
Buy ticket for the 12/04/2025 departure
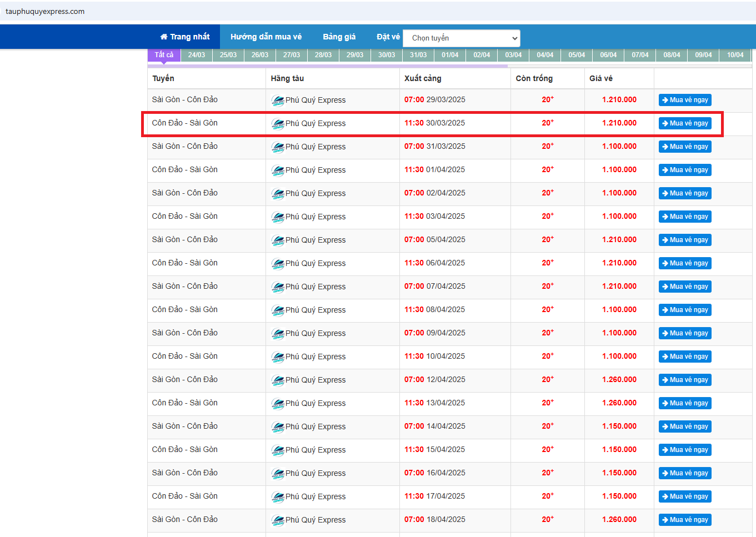(685, 380)
